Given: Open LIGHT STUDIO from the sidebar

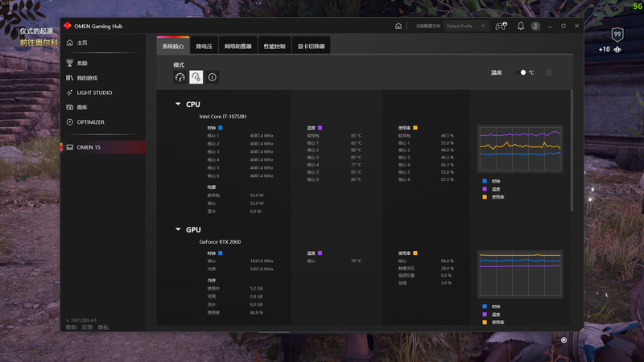Looking at the screenshot, I should coord(94,93).
